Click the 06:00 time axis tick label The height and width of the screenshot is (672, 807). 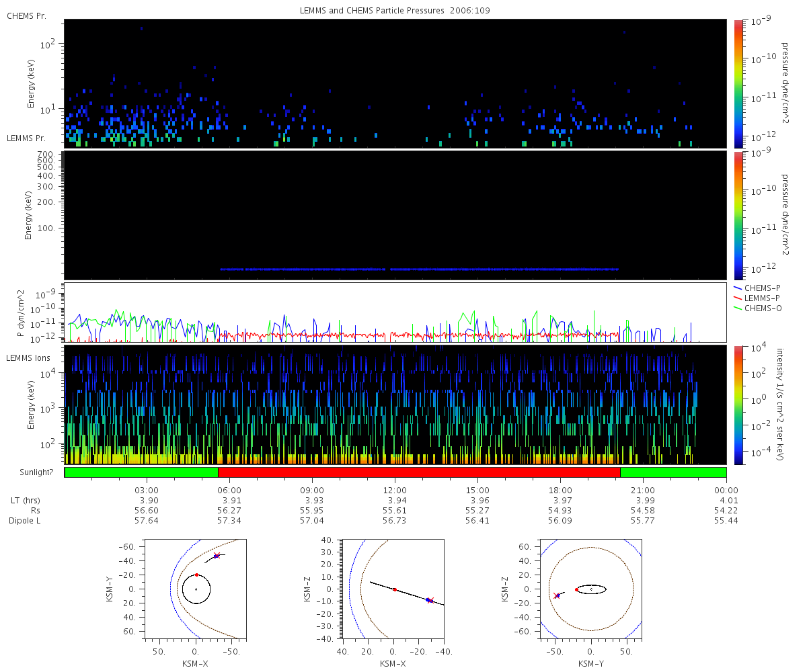click(229, 491)
